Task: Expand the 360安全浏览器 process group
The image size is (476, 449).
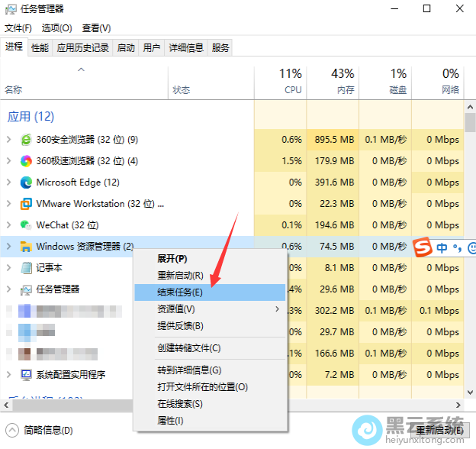Action: (x=8, y=140)
